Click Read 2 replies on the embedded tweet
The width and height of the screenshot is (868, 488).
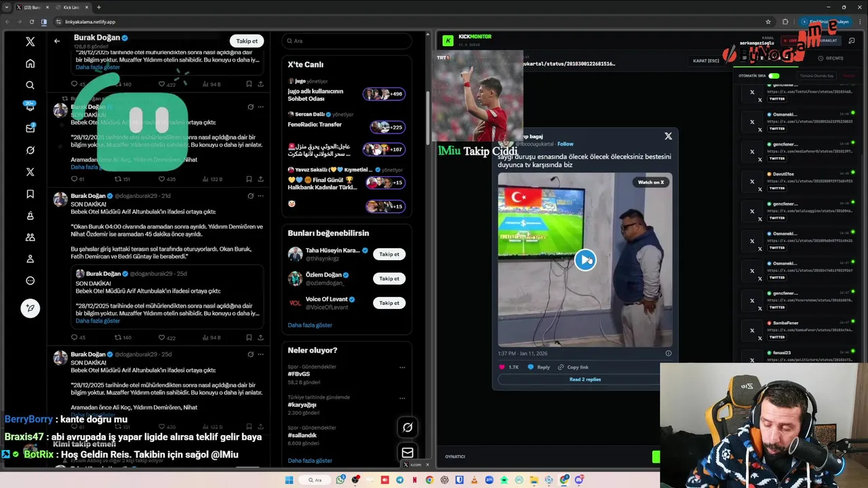pos(585,380)
